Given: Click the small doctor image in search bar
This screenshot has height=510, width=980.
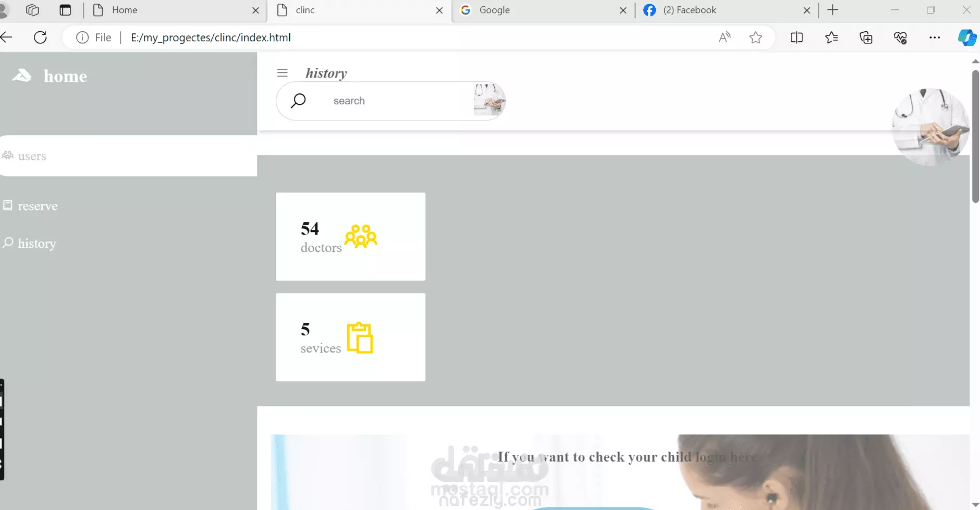Looking at the screenshot, I should 489,99.
